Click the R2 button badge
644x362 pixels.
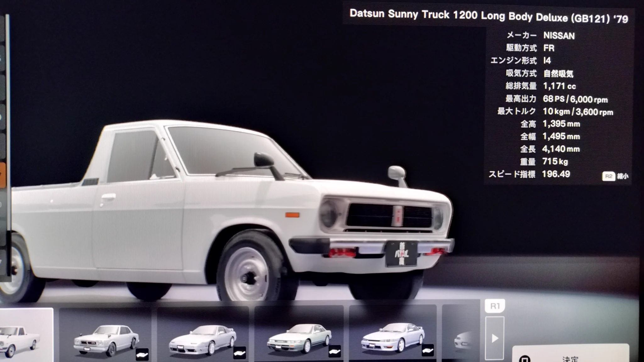(608, 176)
